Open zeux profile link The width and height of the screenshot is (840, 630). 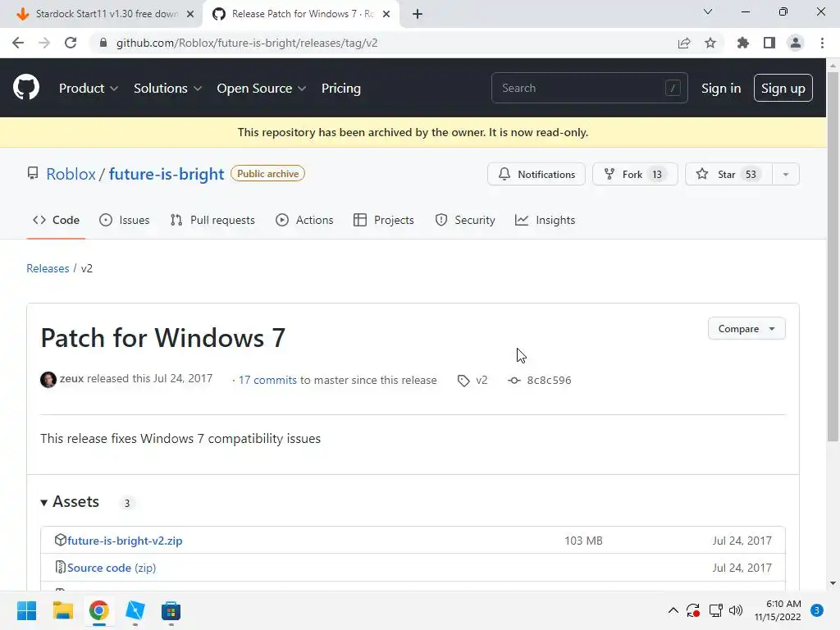72,378
